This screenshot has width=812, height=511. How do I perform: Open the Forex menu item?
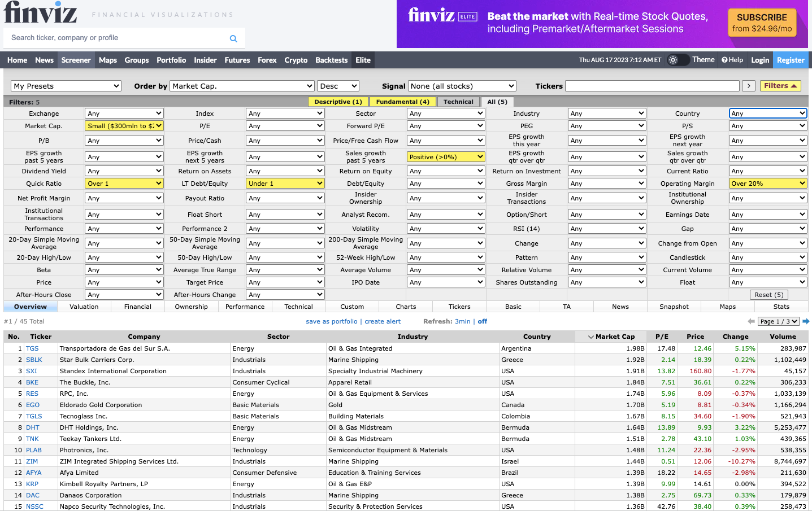tap(267, 60)
